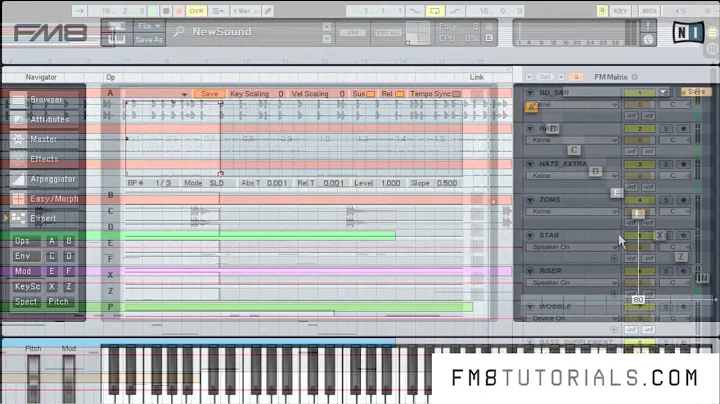
Task: Open the Easy/Morph page
Action: (x=45, y=199)
